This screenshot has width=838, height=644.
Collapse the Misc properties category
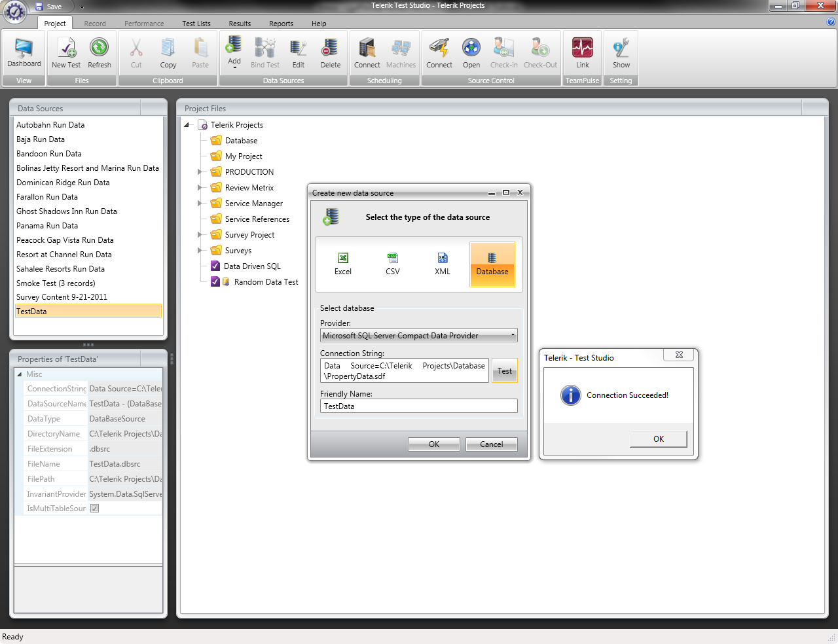pyautogui.click(x=20, y=374)
